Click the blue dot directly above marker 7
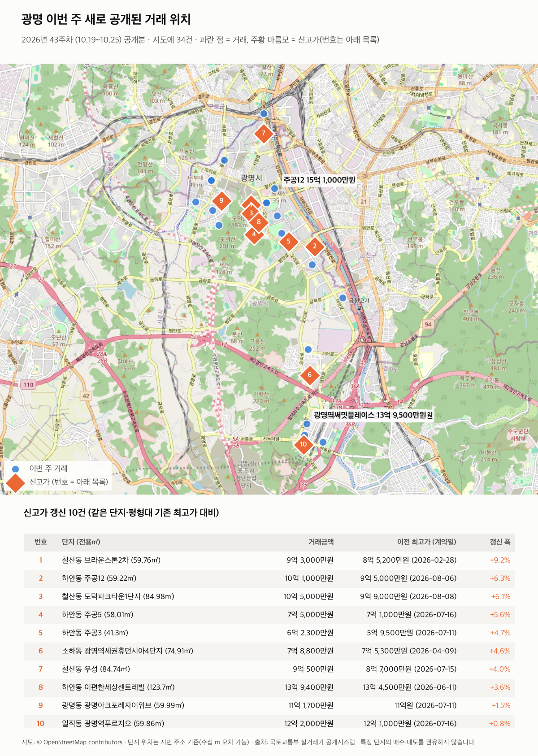The width and height of the screenshot is (538, 756). 264,113
